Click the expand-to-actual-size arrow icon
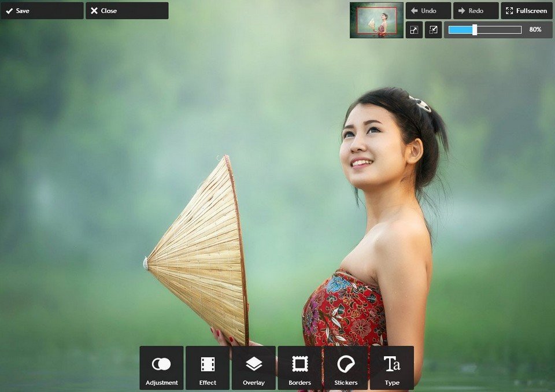Viewport: 555px width, 392px height. (414, 30)
